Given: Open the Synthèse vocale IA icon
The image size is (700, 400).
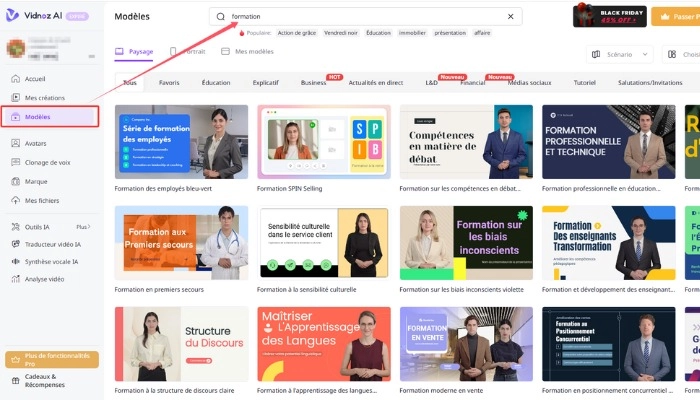Looking at the screenshot, I should 16,262.
